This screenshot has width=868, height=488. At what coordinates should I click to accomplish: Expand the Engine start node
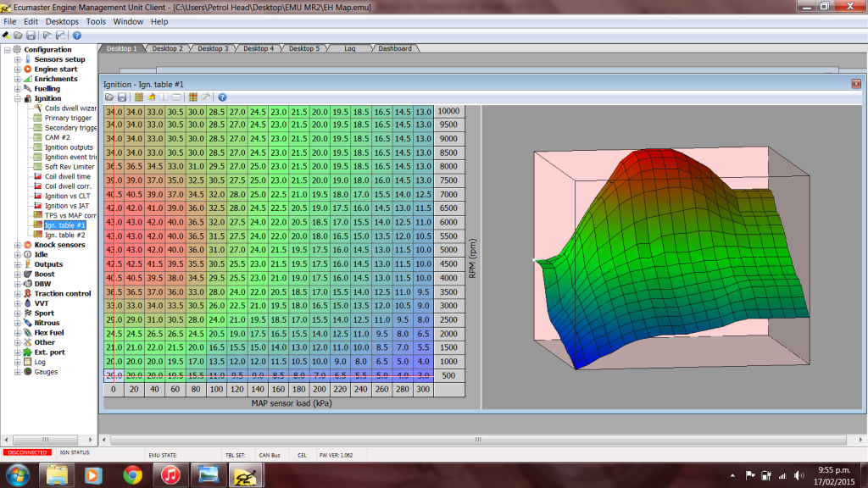coord(18,69)
